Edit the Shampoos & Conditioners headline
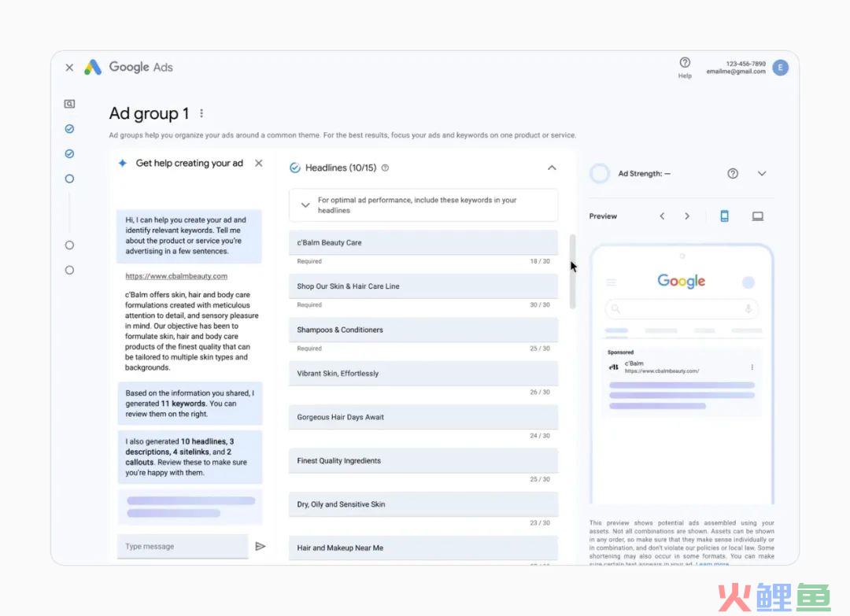The width and height of the screenshot is (850, 616). click(423, 330)
